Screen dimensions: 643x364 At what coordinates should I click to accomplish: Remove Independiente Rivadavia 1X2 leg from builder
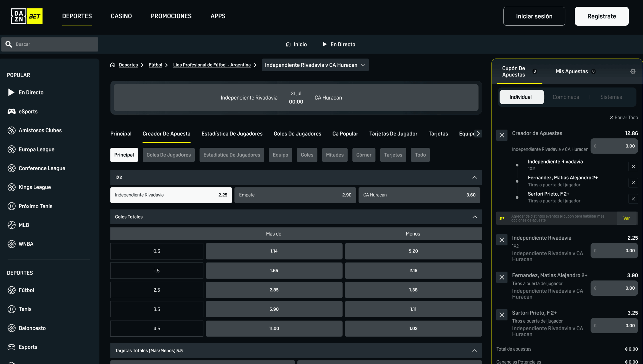click(633, 167)
